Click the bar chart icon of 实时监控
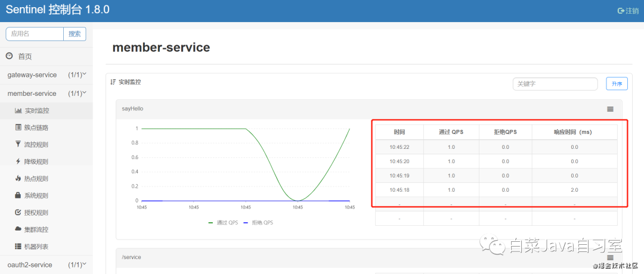The image size is (644, 274). pyautogui.click(x=18, y=111)
